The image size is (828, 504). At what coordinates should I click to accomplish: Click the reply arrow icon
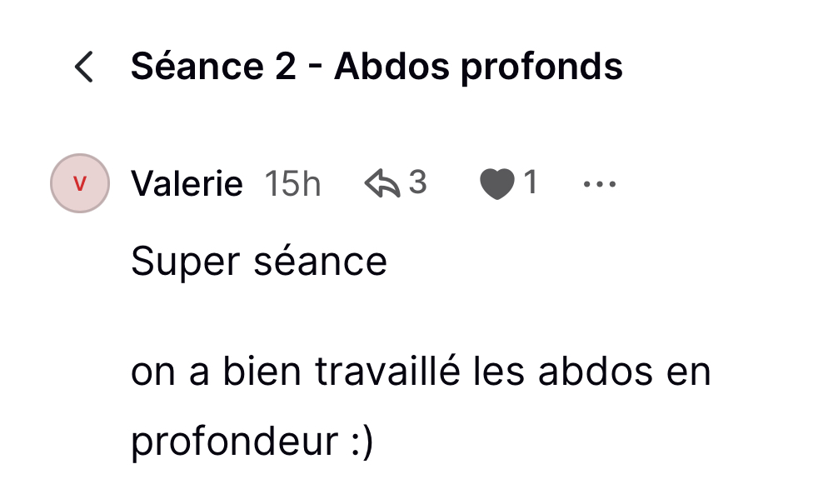coord(382,183)
